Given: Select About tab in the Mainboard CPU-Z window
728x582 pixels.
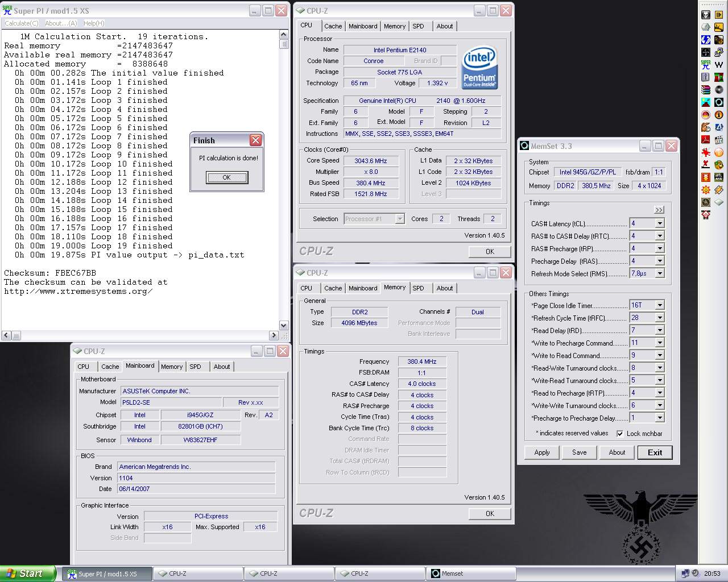Looking at the screenshot, I should 222,367.
